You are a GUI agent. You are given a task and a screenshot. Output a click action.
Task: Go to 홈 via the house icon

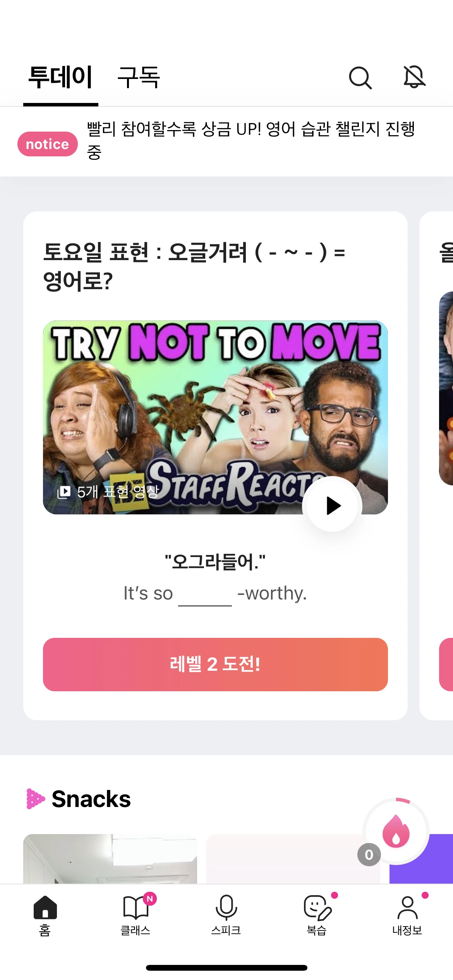pos(45,915)
